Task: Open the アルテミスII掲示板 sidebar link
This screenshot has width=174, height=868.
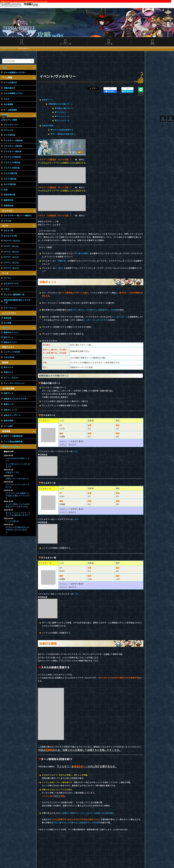Action: [12, 162]
